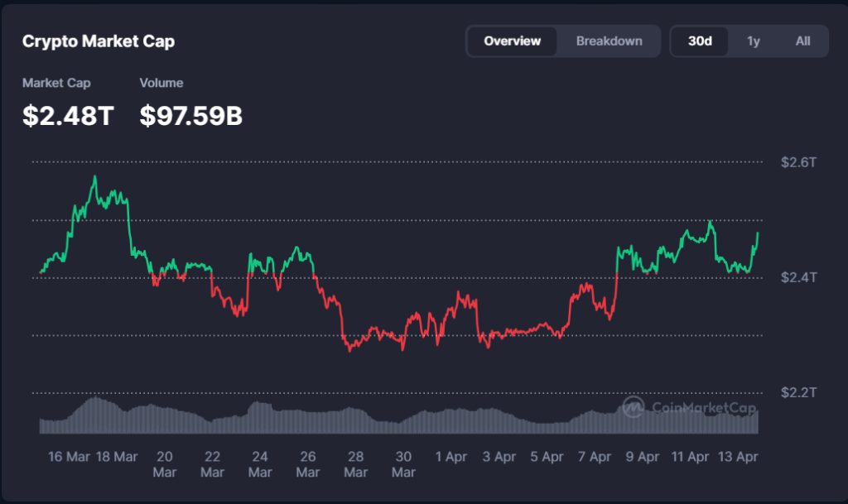Select the 16 Mar date marker
The image size is (848, 504).
(x=69, y=457)
